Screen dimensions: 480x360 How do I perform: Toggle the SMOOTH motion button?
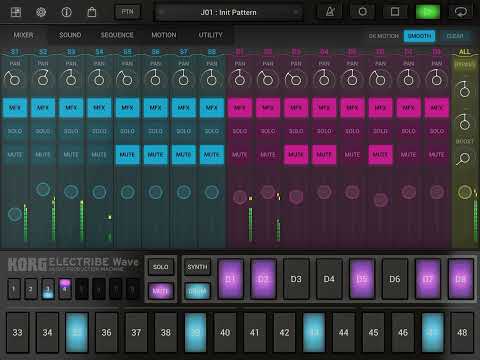[x=419, y=36]
